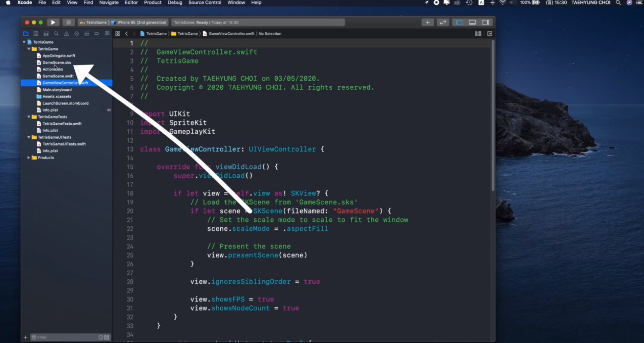Go forward in editor history
Image resolution: width=644 pixels, height=343 pixels.
point(134,34)
